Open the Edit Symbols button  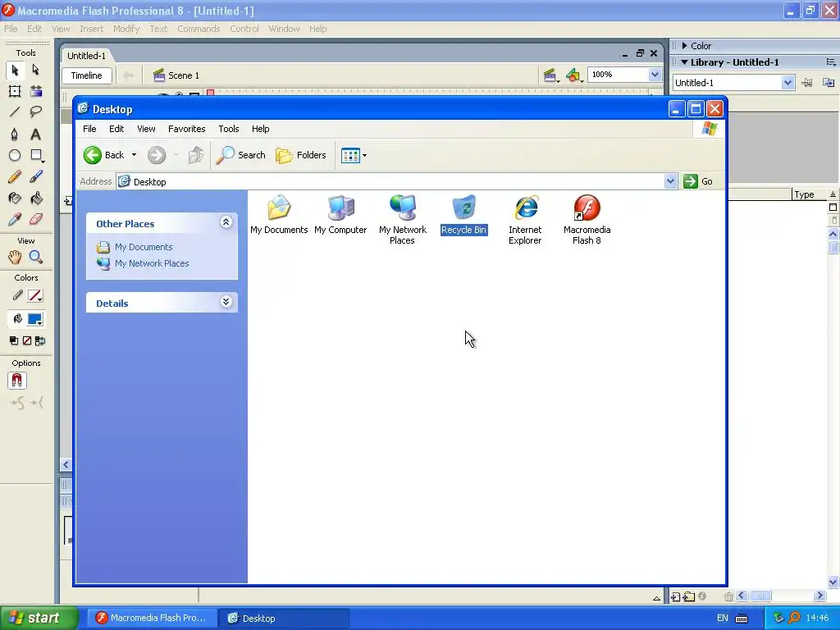click(573, 75)
